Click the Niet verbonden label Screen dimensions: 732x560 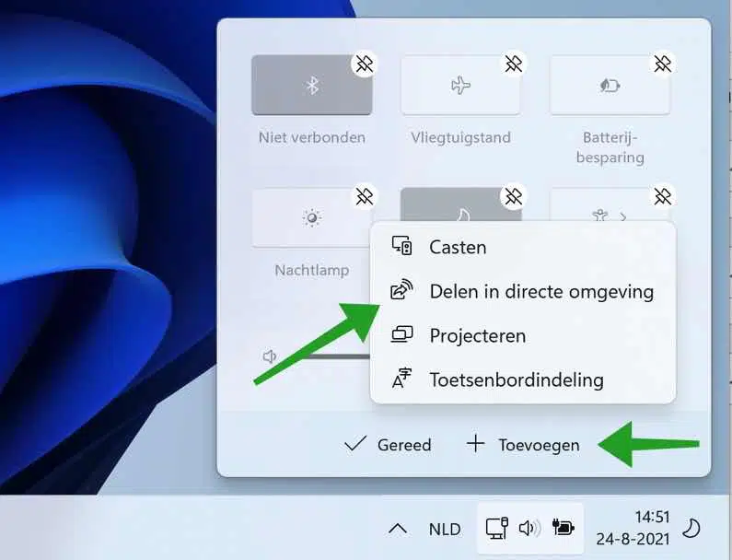click(312, 137)
